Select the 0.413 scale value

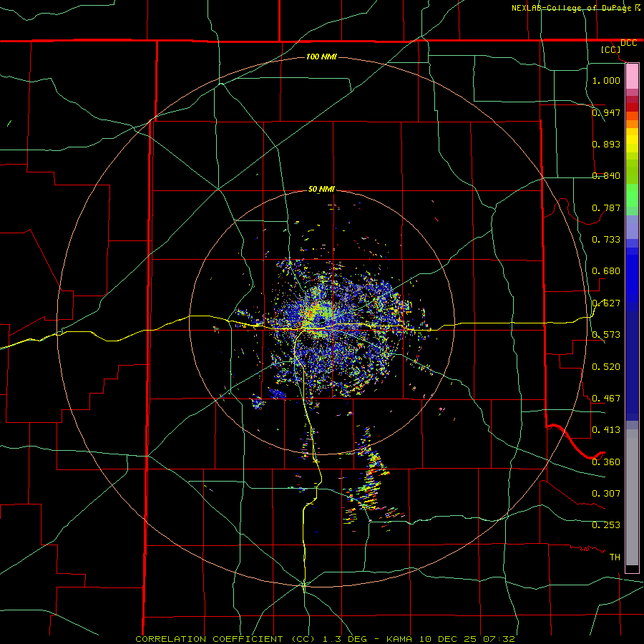coord(606,429)
